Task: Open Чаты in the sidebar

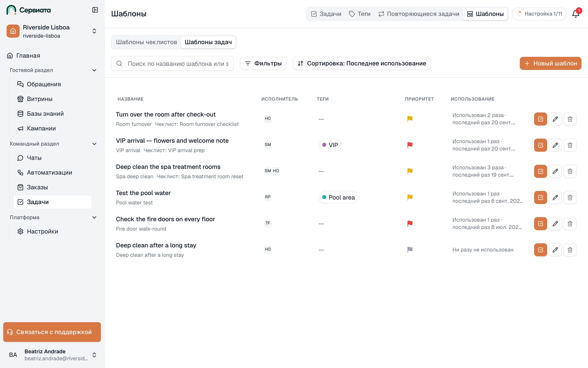Action: tap(52, 158)
